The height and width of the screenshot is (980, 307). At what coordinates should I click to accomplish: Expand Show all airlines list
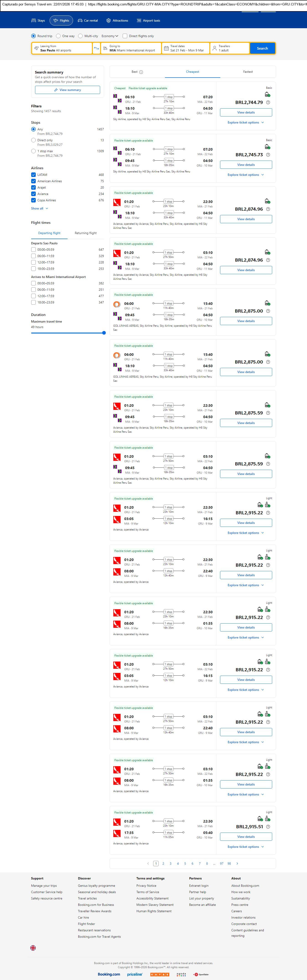(40, 208)
